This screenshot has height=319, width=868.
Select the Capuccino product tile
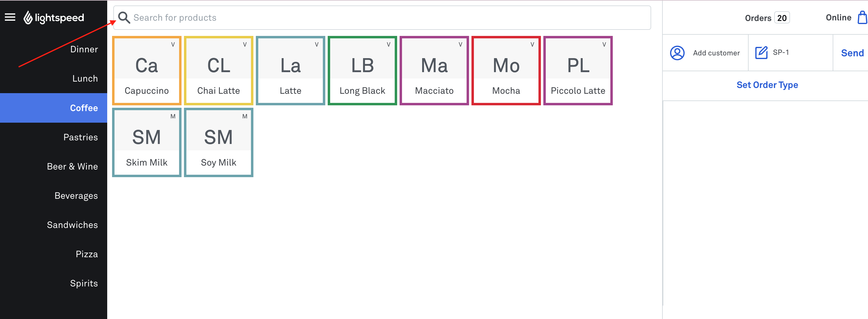coord(146,71)
